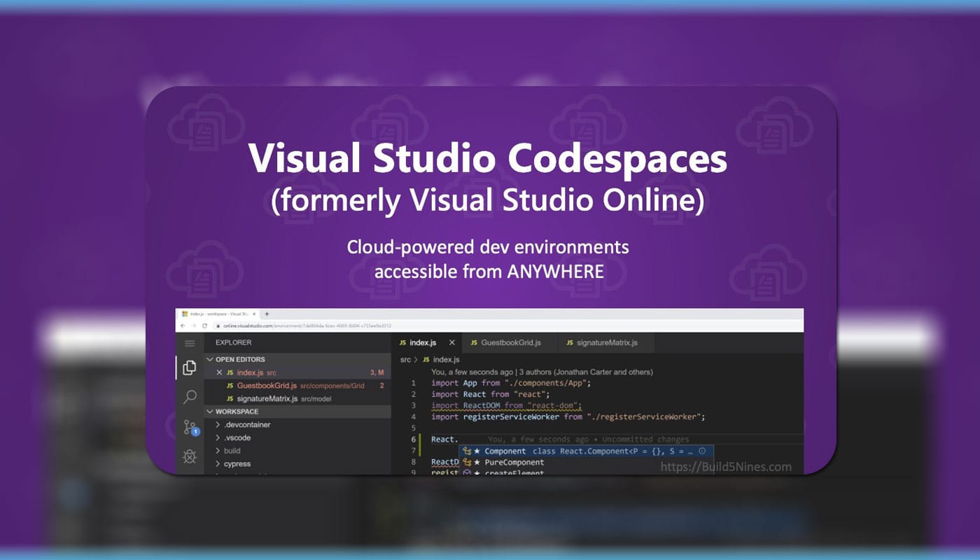The height and width of the screenshot is (560, 980).
Task: Select the createElement autocomplete suggestion
Action: pos(587,472)
